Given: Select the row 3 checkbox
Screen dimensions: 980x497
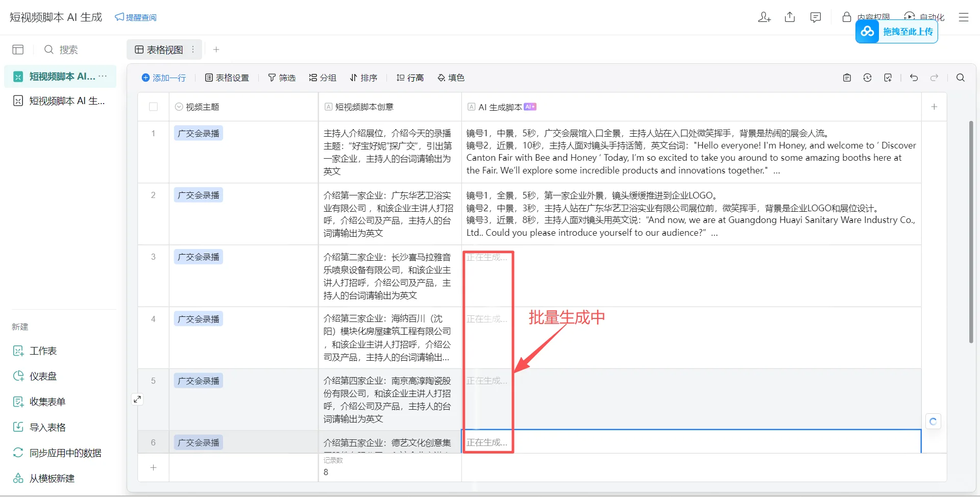Looking at the screenshot, I should pos(154,257).
